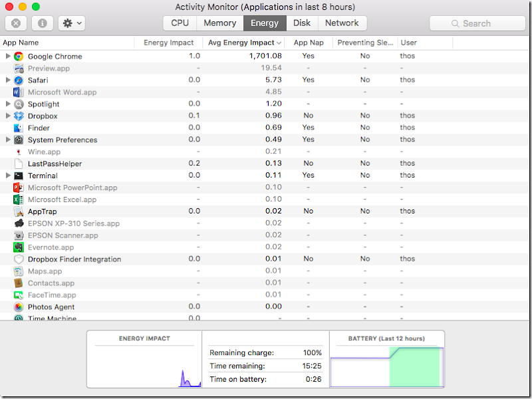532x399 pixels.
Task: Expand the Terminal process group
Action: 8,175
